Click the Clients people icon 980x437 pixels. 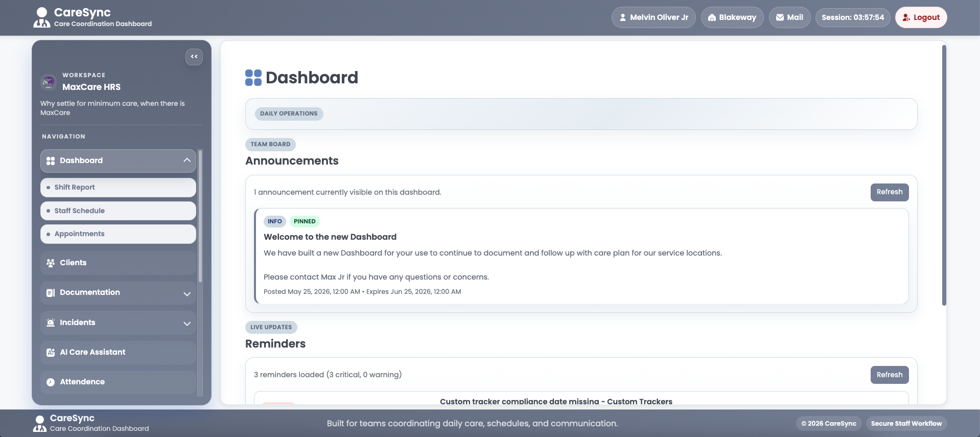point(51,263)
